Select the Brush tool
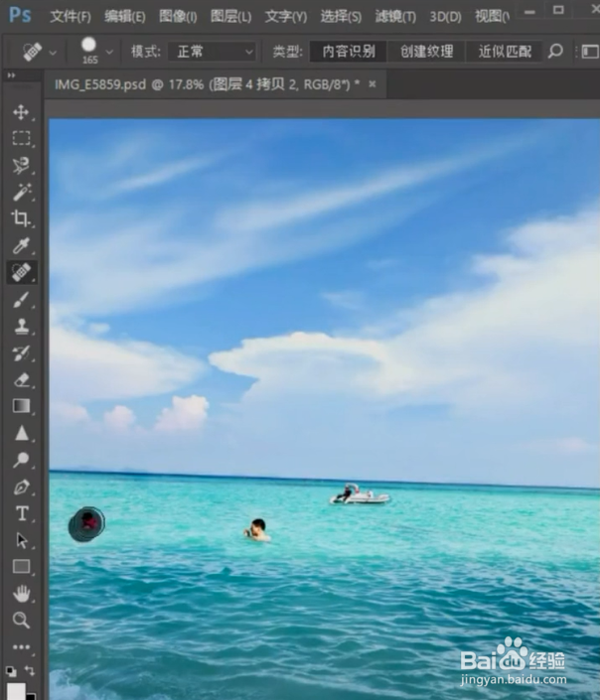 pos(21,300)
